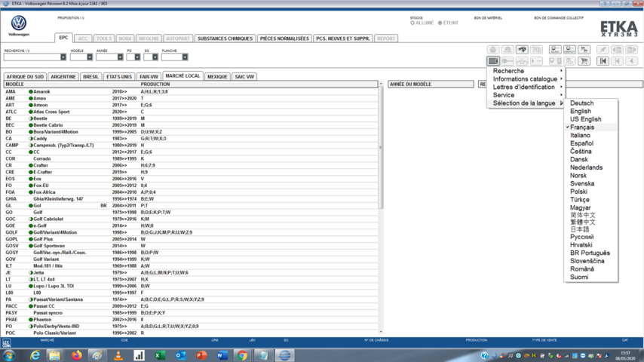Select the Arteon model row
644x362 pixels.
[191, 105]
